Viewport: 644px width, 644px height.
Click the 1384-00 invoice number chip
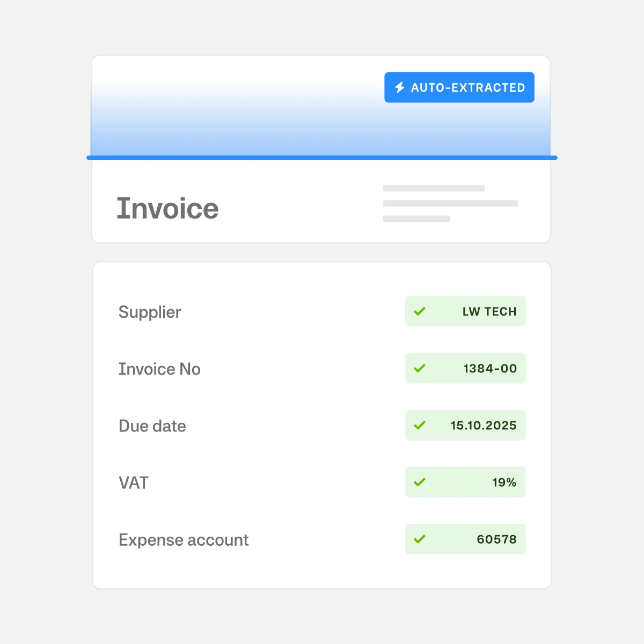tap(465, 368)
